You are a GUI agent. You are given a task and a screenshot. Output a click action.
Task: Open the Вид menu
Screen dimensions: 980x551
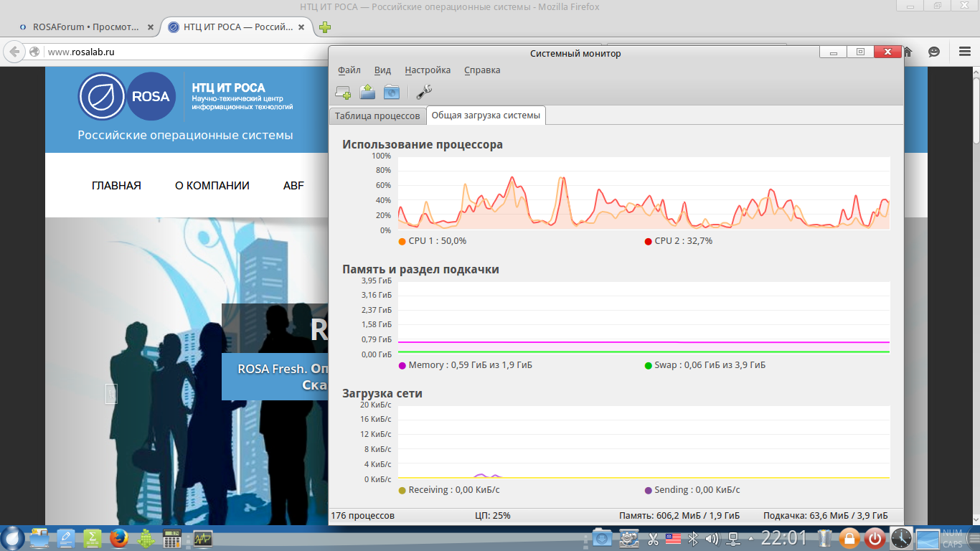tap(382, 70)
